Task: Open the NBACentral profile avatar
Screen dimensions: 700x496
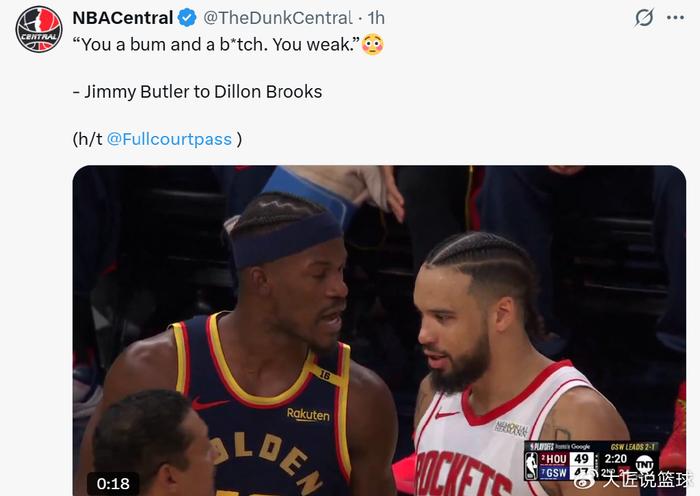Action: (x=39, y=29)
